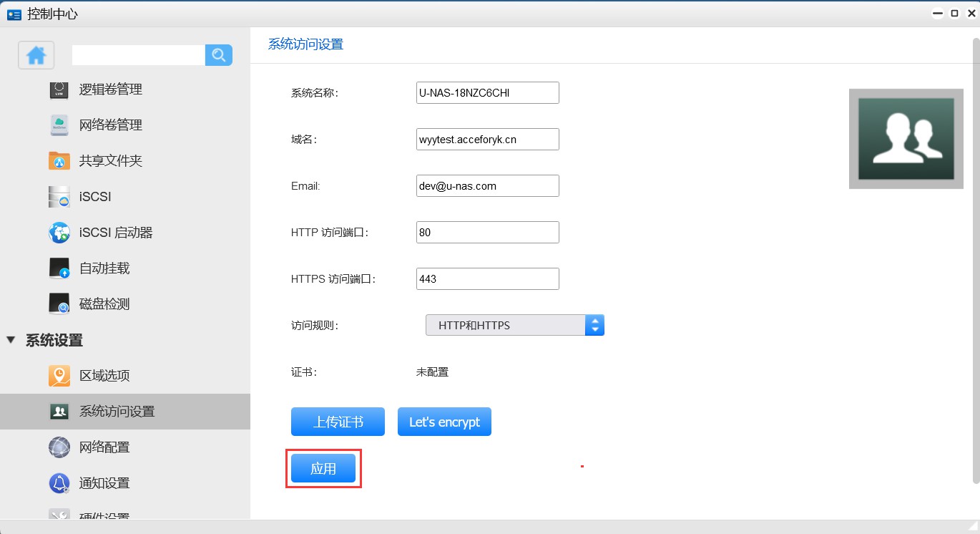Click the magnifier search button

(219, 55)
